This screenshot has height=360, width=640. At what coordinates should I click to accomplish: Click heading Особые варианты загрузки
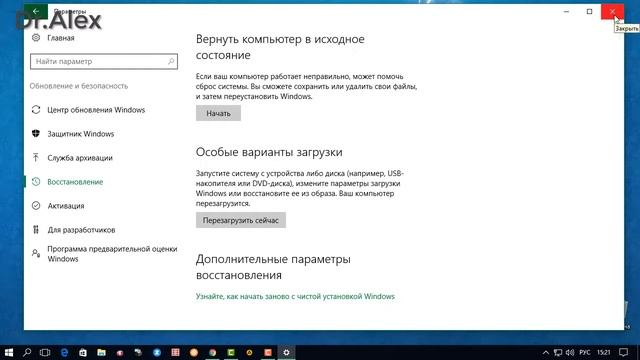tap(269, 152)
